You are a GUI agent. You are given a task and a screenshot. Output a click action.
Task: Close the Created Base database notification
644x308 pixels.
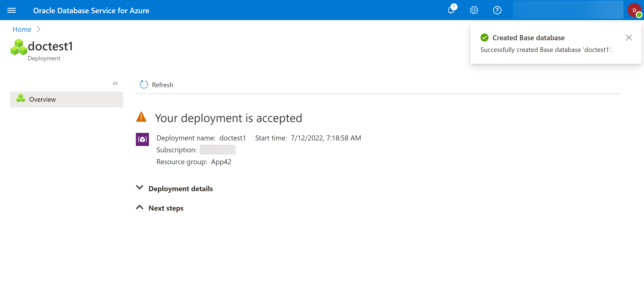(629, 38)
